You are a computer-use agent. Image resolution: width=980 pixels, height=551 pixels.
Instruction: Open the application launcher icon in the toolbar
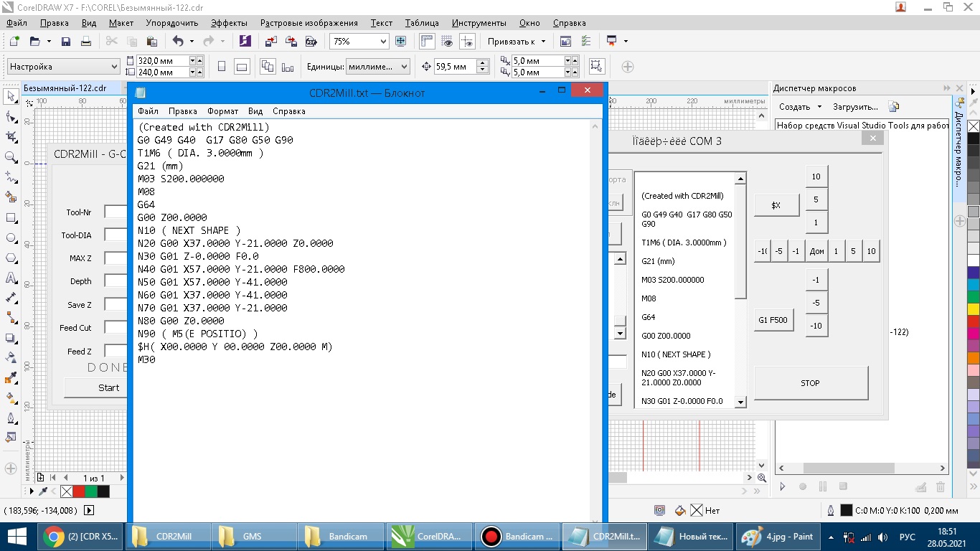click(x=611, y=42)
